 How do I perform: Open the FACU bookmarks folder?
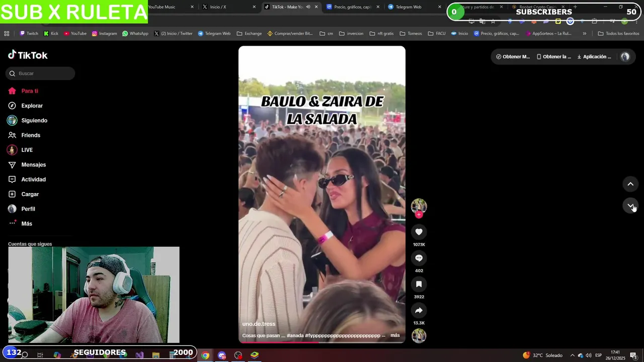coord(437,34)
